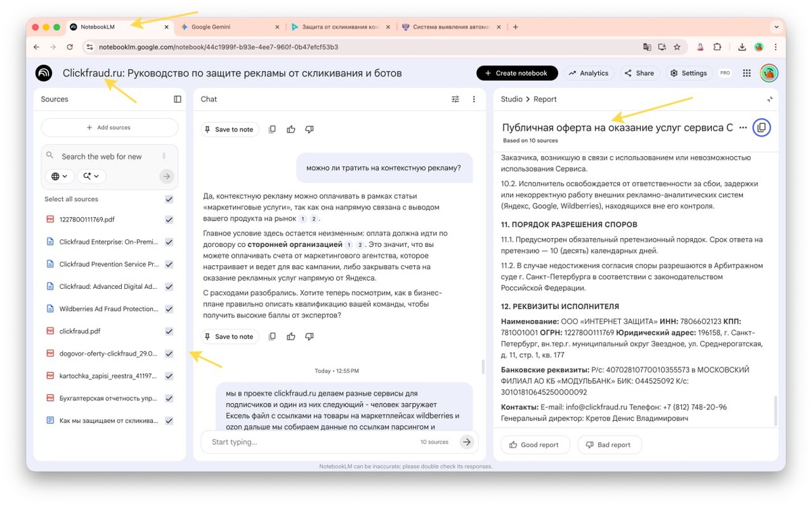Open the Chrome extensions puzzle icon

[717, 47]
